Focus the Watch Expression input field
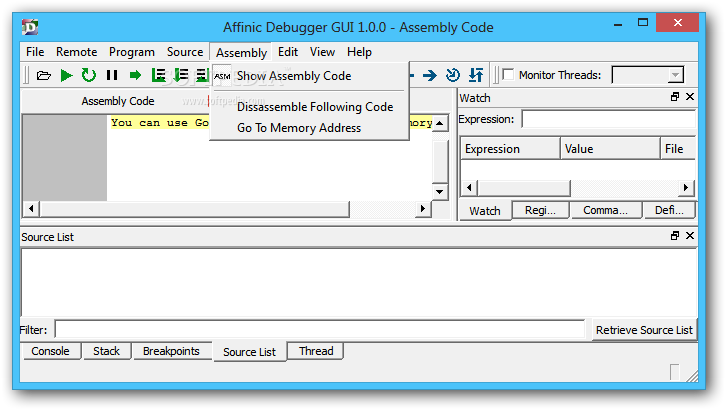This screenshot has height=410, width=726. tap(608, 119)
